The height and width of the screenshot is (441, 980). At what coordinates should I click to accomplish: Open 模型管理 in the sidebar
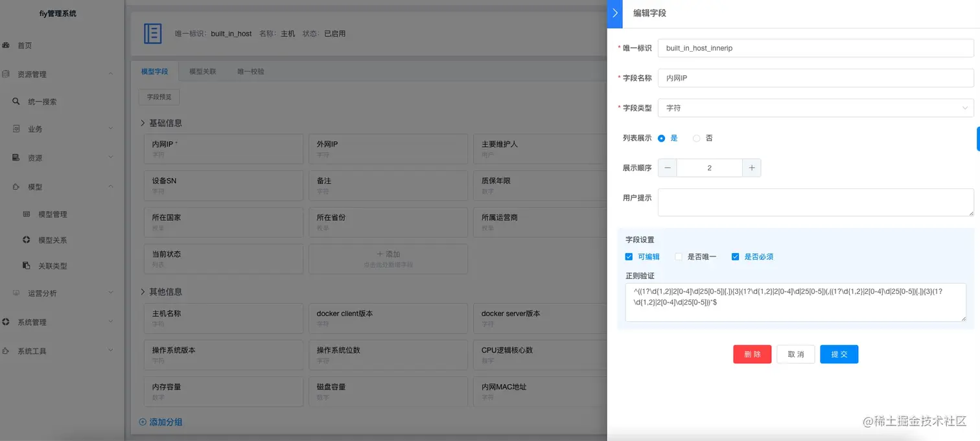click(52, 214)
